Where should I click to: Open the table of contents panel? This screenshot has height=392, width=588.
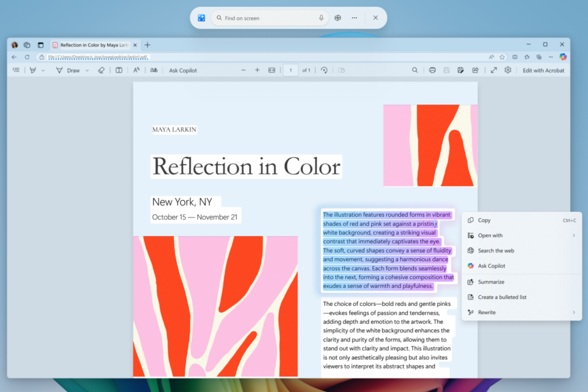(16, 69)
